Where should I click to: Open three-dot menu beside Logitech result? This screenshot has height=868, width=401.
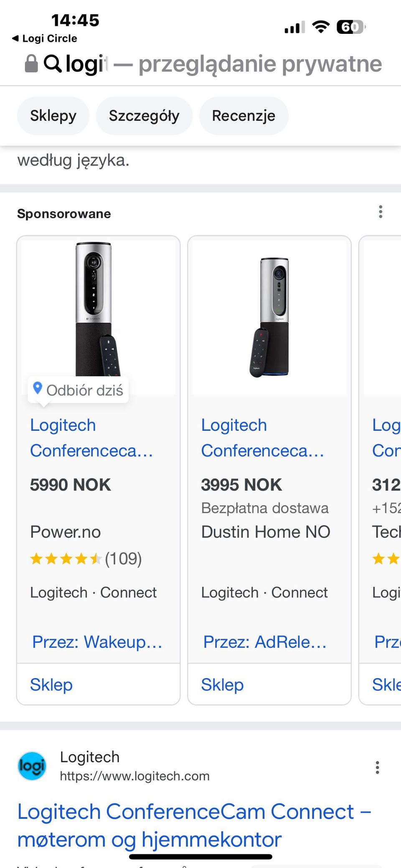point(377,767)
